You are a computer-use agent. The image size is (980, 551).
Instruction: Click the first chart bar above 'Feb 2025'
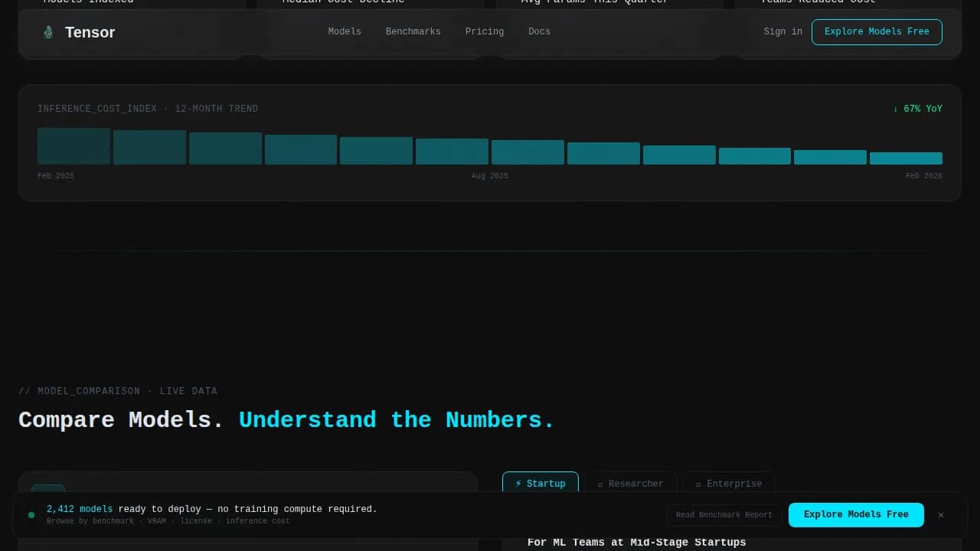click(x=73, y=146)
